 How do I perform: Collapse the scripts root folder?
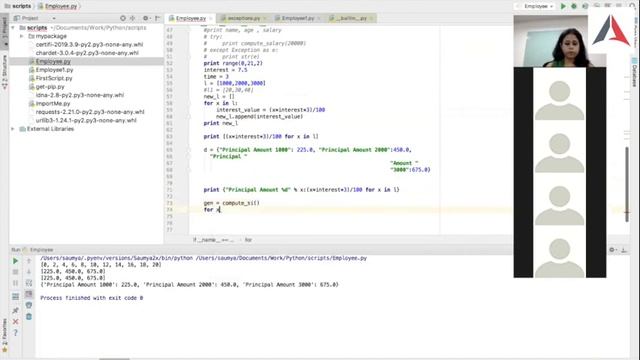(x=13, y=28)
